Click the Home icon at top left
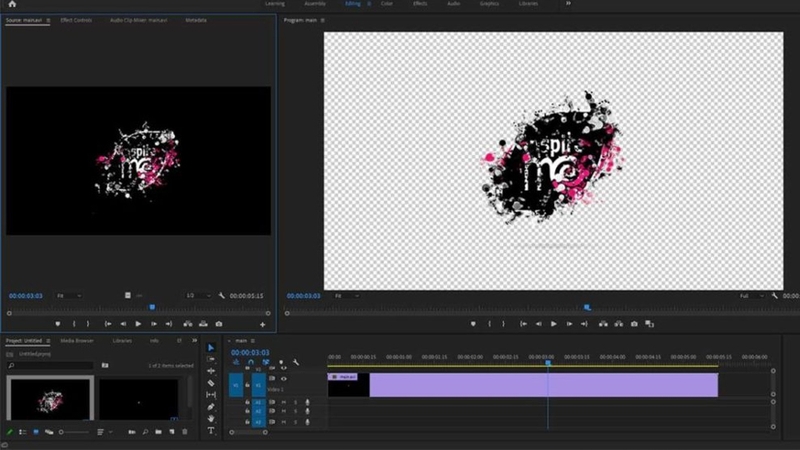 (x=12, y=4)
